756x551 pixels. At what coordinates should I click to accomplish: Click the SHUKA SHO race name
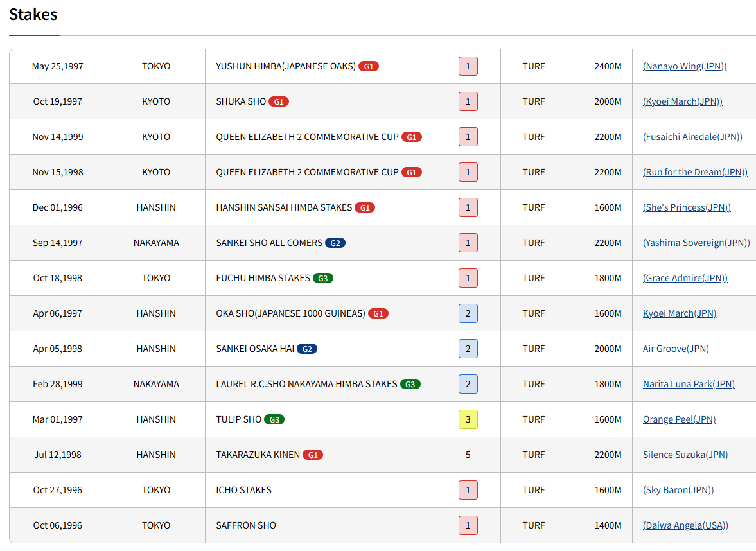[x=241, y=101]
